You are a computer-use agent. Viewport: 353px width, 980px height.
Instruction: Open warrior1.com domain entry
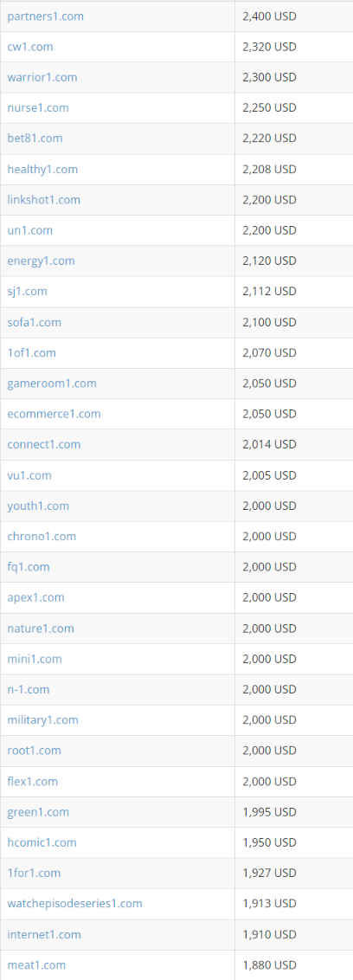(x=42, y=78)
